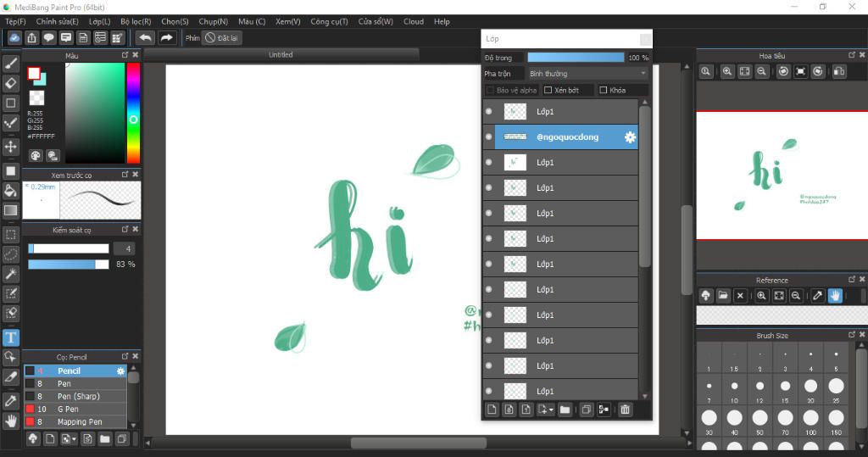Viewport: 868px width, 457px height.
Task: Delete layer with trash icon
Action: click(x=625, y=410)
